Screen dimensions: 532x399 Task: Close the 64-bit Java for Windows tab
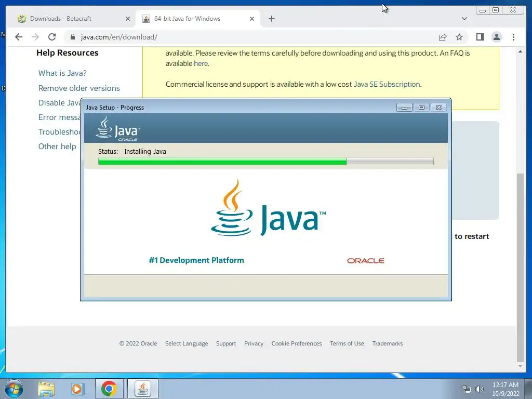[x=252, y=19]
